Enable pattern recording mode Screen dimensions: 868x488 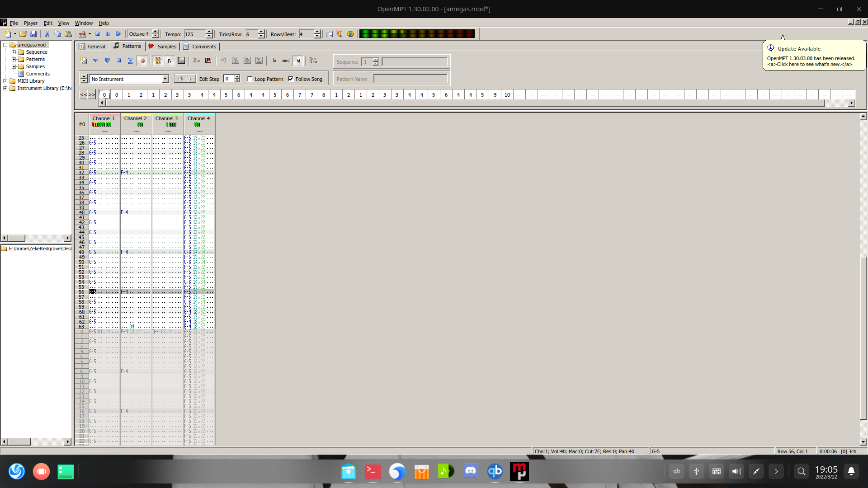(x=143, y=61)
